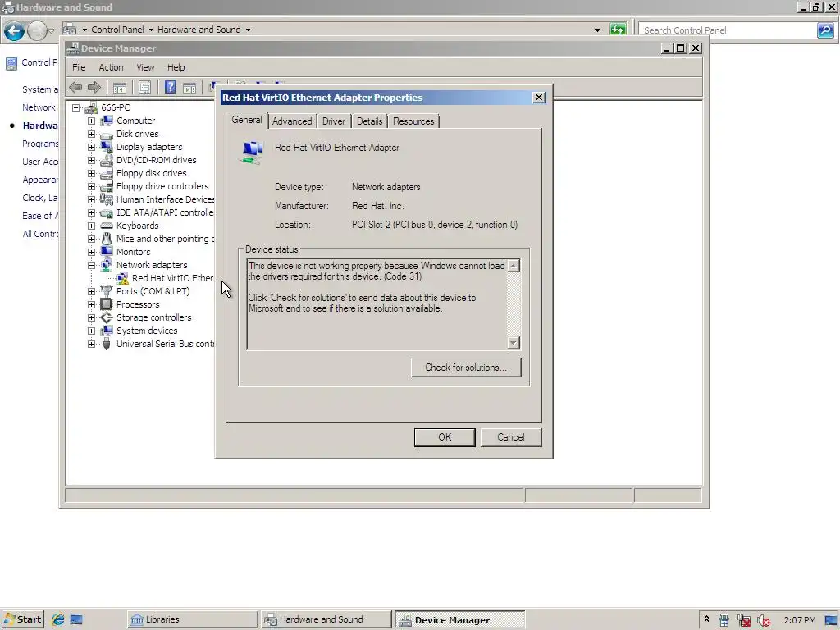Click the 2:07 PM clock in system tray
840x630 pixels.
point(800,620)
